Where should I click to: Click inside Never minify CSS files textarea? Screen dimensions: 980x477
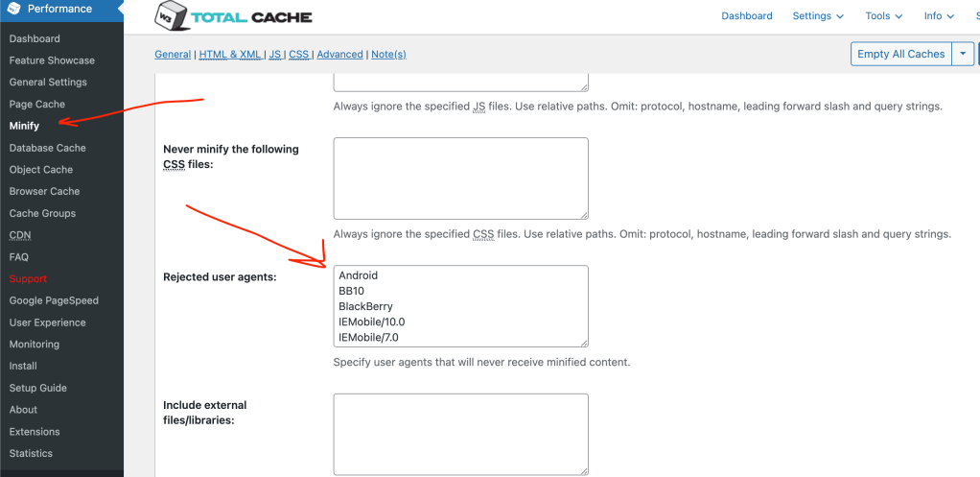tap(460, 178)
